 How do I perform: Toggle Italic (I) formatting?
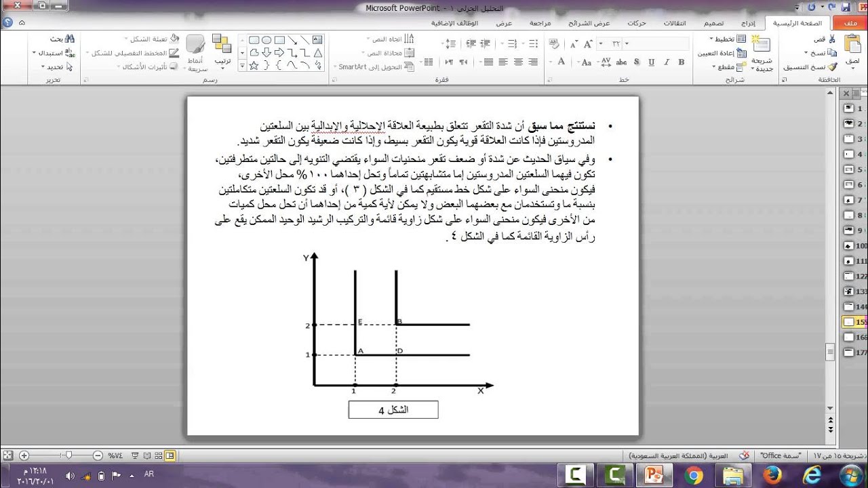pyautogui.click(x=666, y=62)
